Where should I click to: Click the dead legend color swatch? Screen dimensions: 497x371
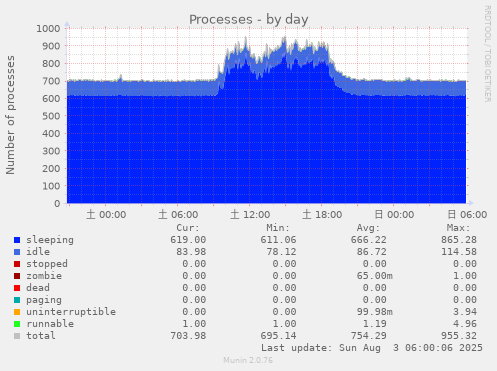(x=17, y=288)
